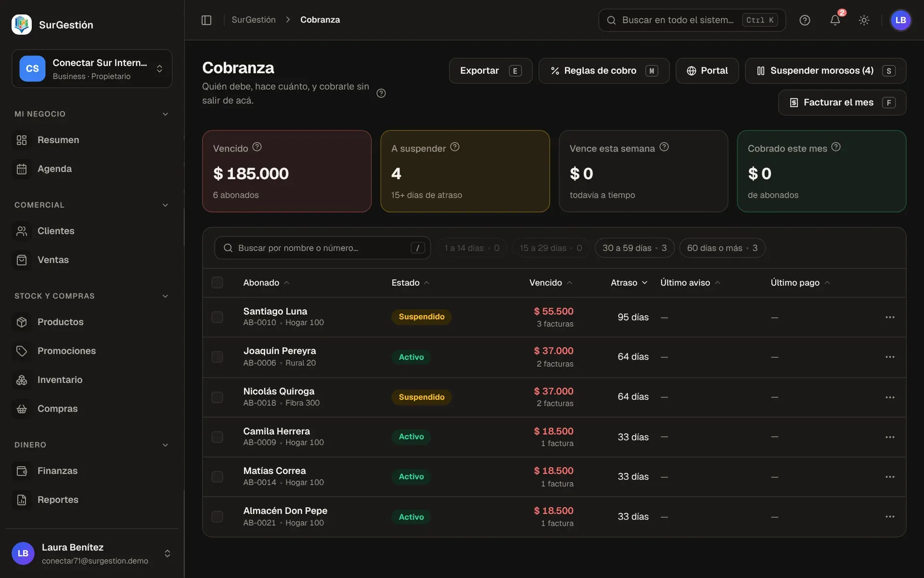Check the Nicolás Quiroga row checkbox
Image resolution: width=924 pixels, height=578 pixels.
(x=218, y=397)
